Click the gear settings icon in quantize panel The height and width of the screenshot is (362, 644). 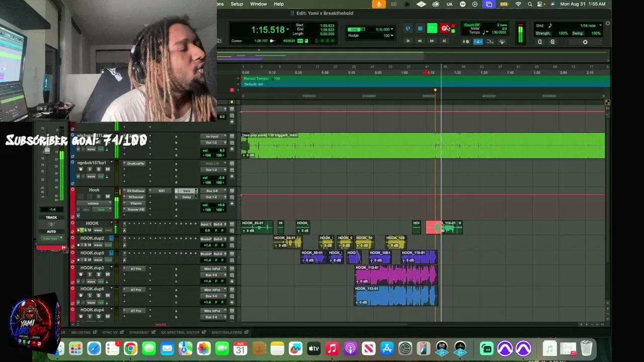coord(585,42)
